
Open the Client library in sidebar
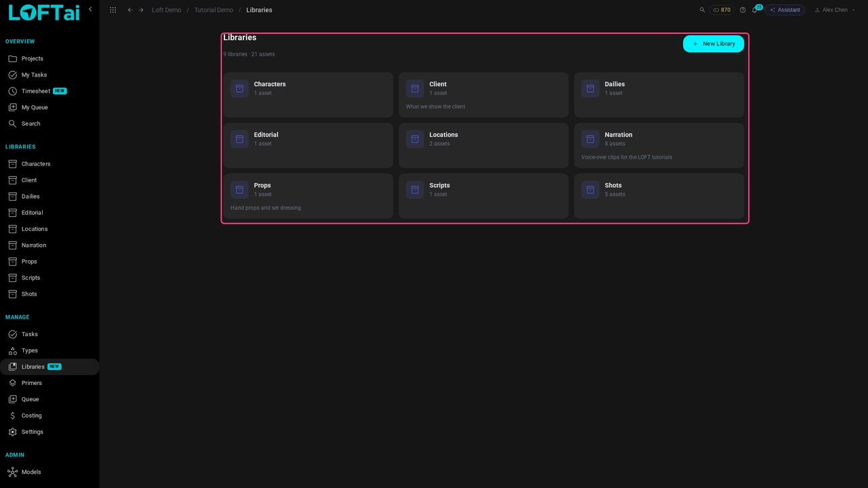point(50,180)
